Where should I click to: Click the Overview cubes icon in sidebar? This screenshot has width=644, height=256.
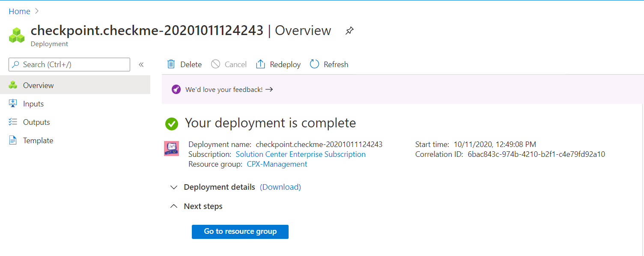tap(13, 85)
